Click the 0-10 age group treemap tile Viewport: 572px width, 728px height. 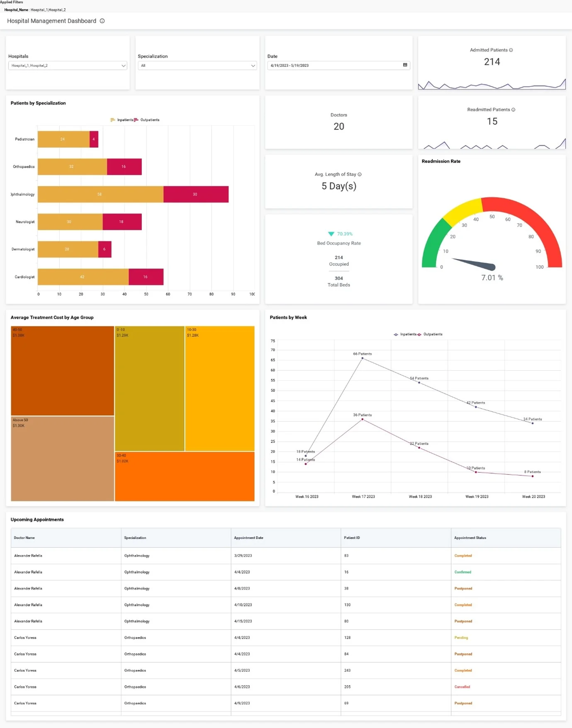(150, 388)
